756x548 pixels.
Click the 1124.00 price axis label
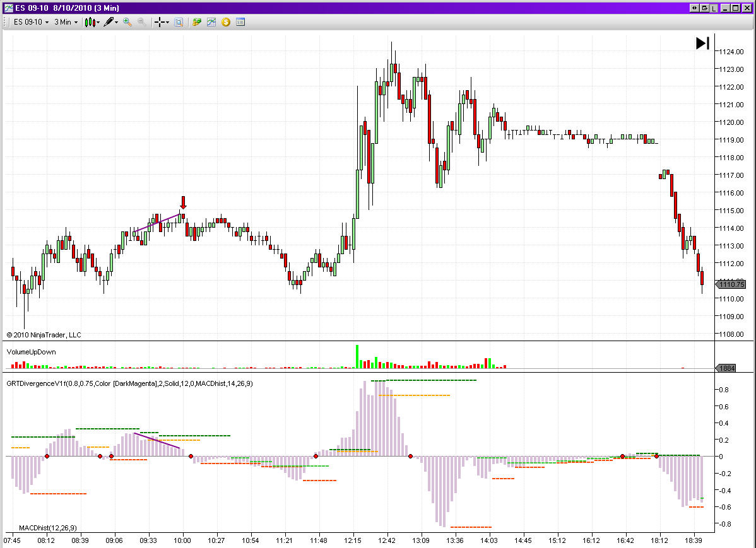[x=731, y=52]
